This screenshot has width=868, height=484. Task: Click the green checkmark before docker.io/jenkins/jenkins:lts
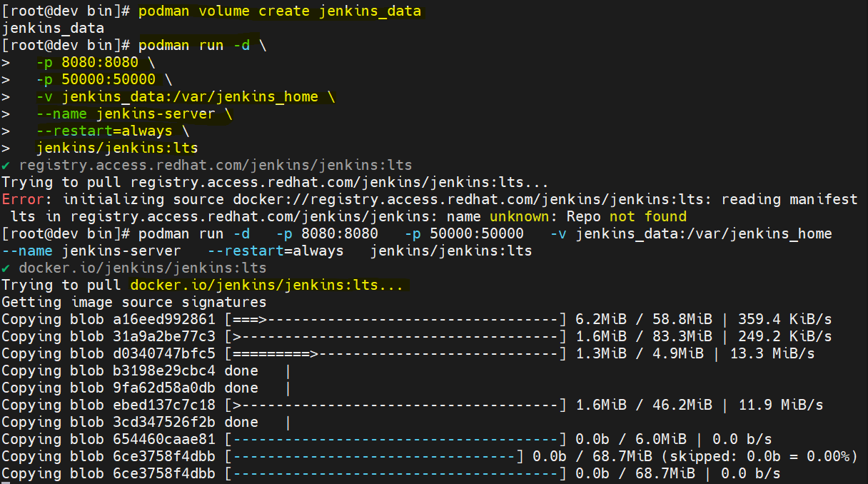pyautogui.click(x=6, y=268)
